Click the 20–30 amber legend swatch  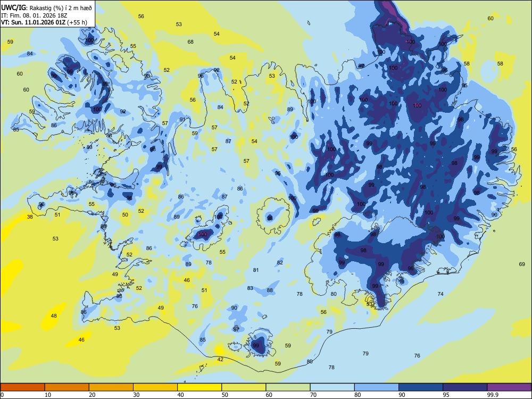111,387
